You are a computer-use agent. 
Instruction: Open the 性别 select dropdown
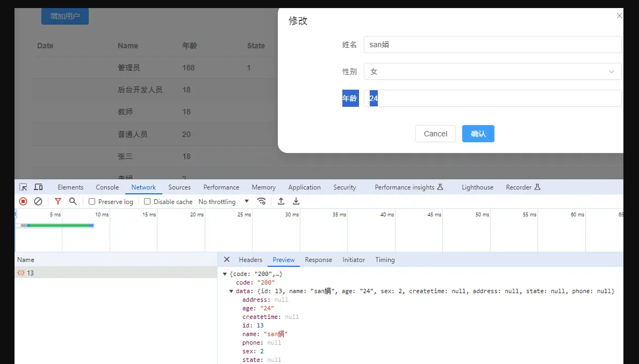[492, 71]
